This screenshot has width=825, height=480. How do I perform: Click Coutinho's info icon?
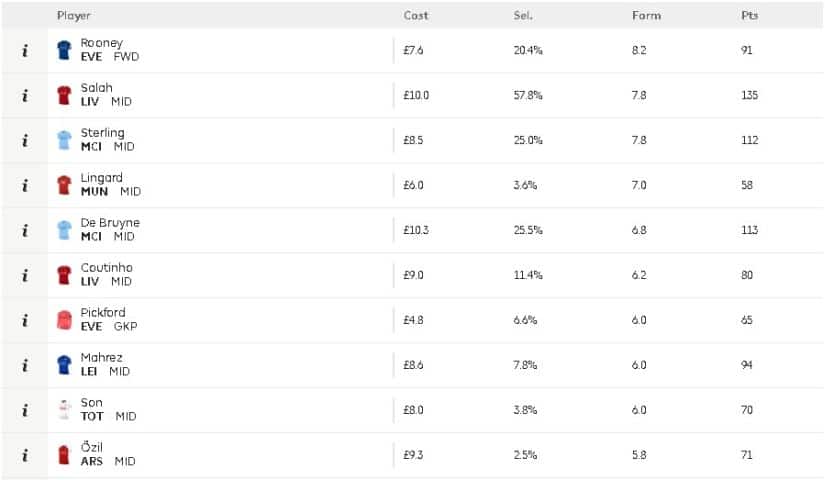pos(24,276)
